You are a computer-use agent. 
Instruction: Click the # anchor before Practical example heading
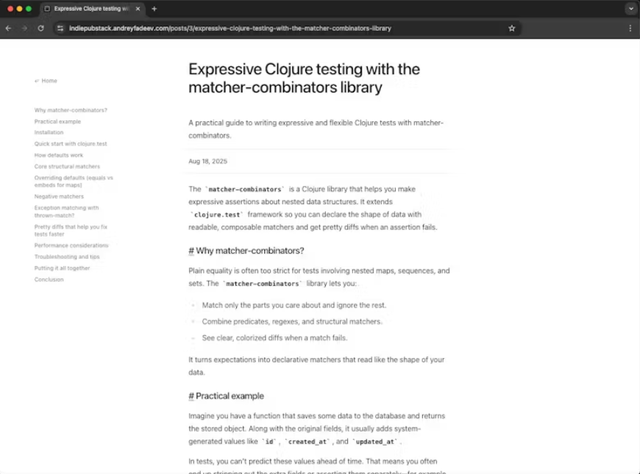point(191,396)
